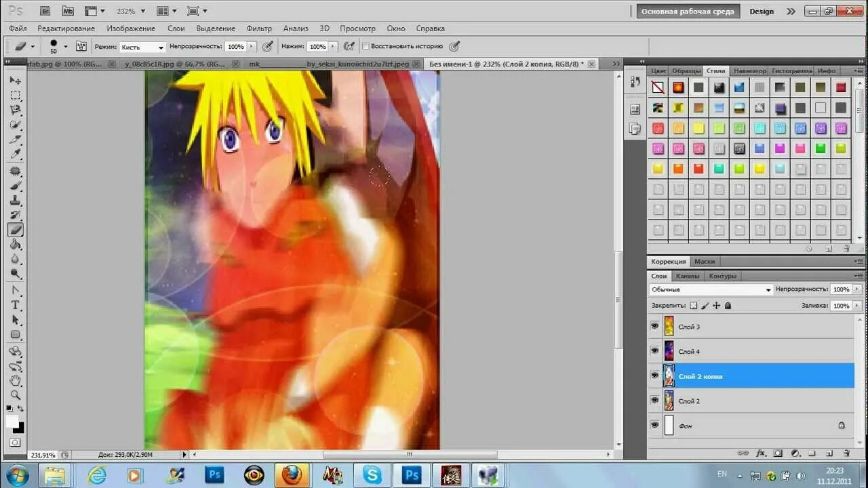Toggle eye icon of layer Слой 2

(x=654, y=401)
